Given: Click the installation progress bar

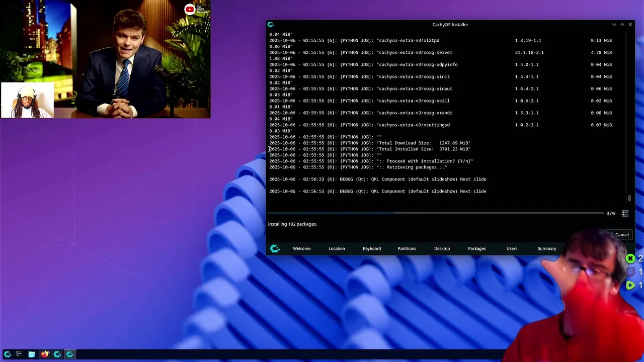Looking at the screenshot, I should click(436, 213).
